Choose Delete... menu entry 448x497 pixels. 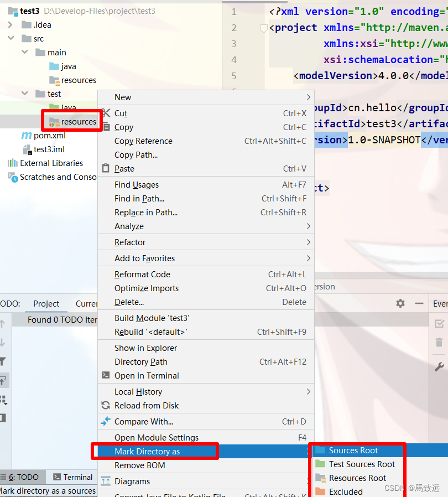(206, 302)
